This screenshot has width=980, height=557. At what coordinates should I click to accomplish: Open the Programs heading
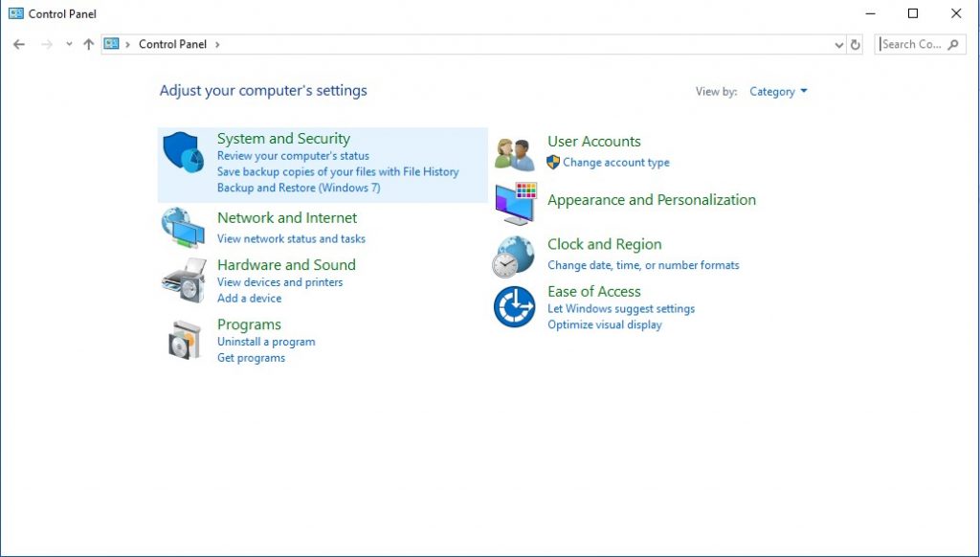coord(249,324)
